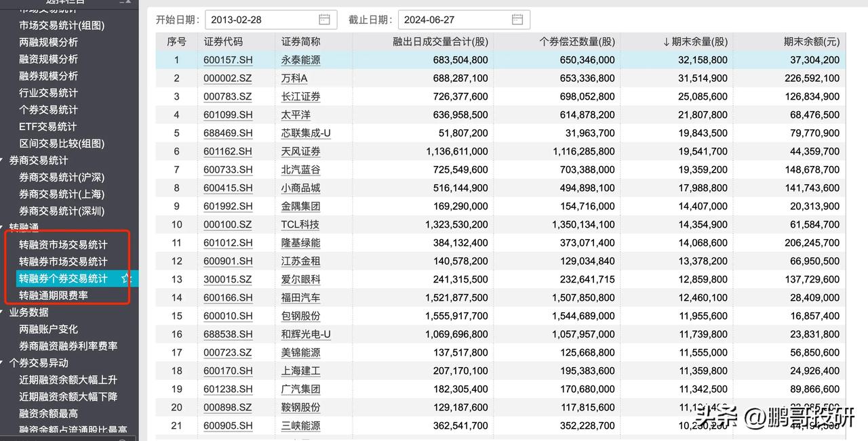Click stock name 福田汽车

point(301,298)
